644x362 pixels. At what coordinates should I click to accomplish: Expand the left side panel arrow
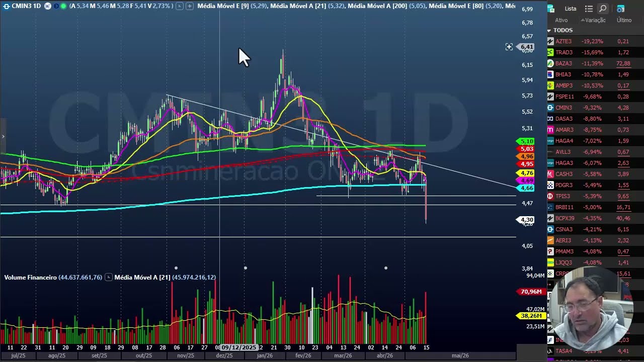(3, 136)
